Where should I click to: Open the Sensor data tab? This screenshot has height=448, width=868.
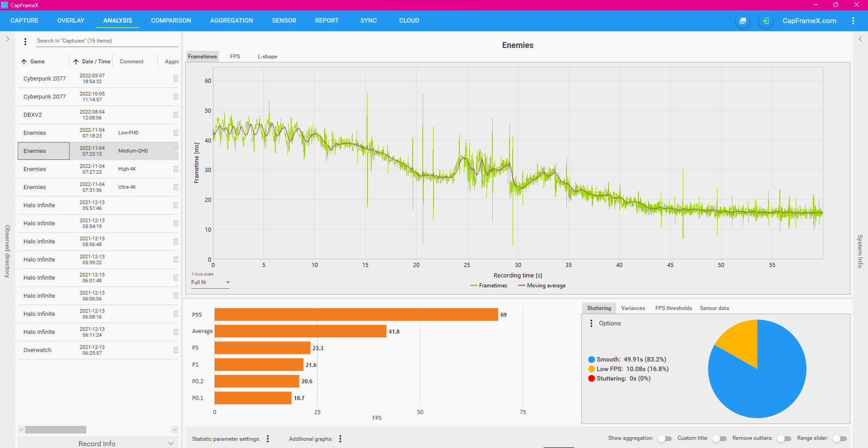tap(714, 308)
